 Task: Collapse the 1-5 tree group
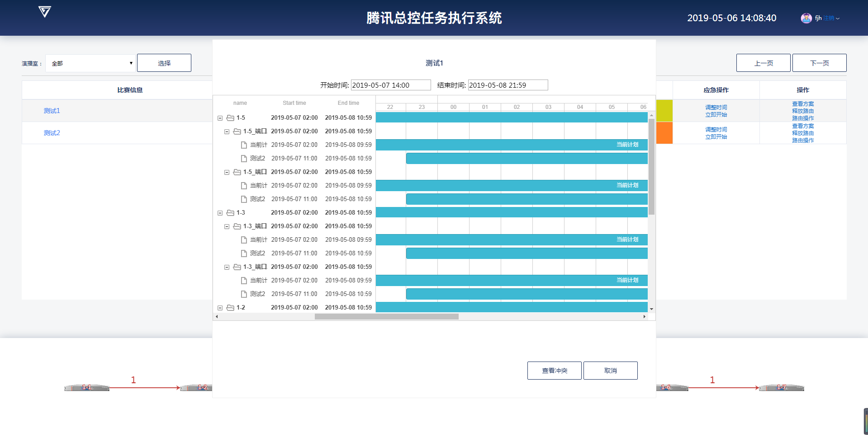220,118
